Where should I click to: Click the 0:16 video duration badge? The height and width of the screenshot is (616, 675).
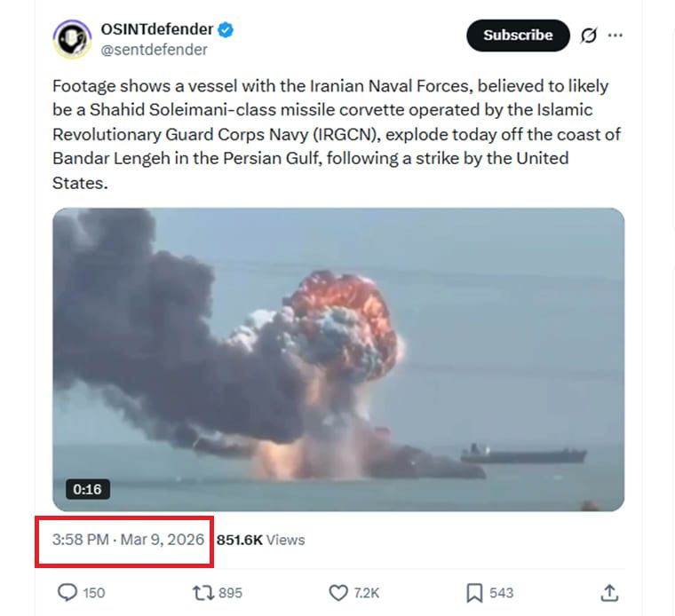pyautogui.click(x=87, y=489)
